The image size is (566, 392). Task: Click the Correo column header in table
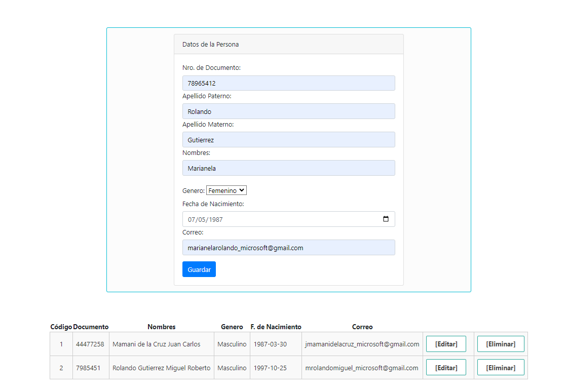pos(362,327)
